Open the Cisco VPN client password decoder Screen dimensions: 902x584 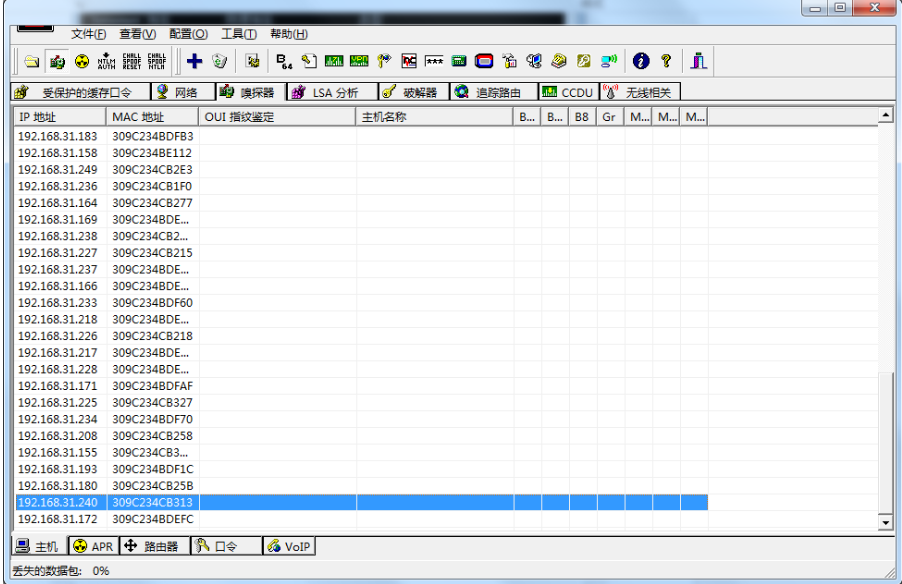[359, 61]
